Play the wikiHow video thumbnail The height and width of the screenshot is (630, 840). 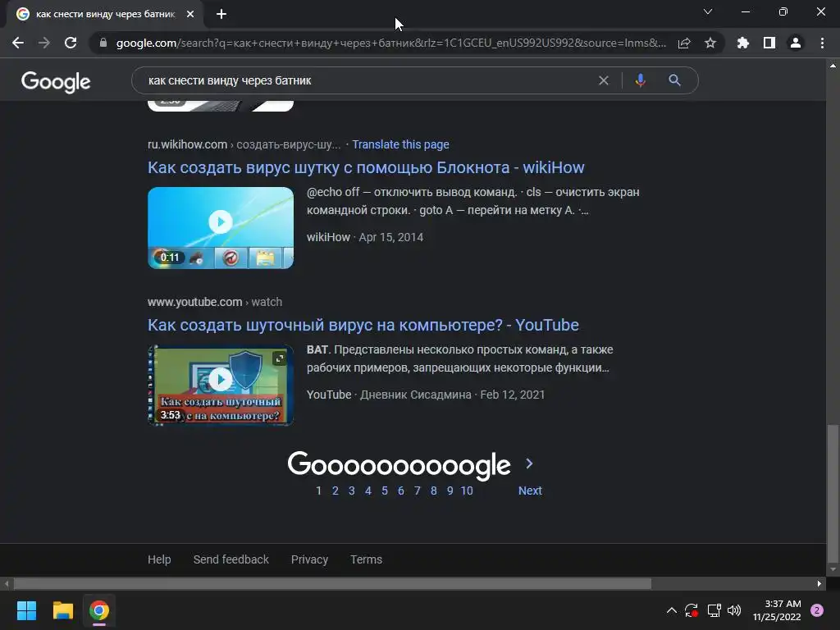coord(221,228)
